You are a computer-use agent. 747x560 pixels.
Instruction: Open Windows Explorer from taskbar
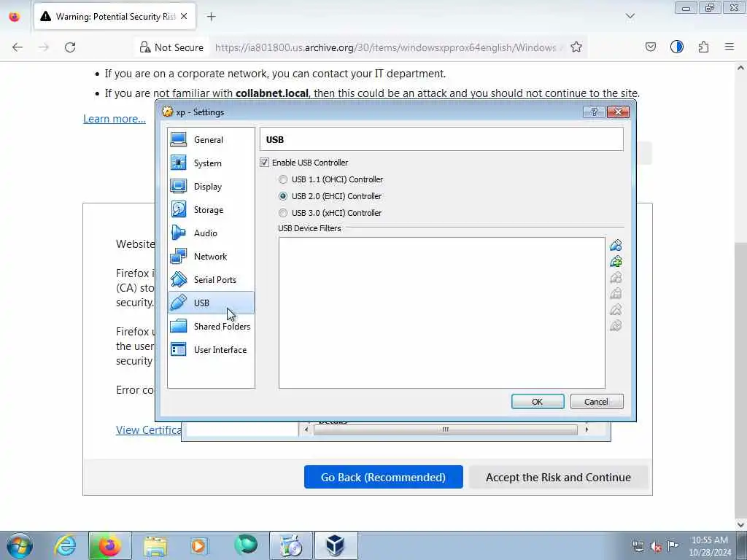tap(155, 545)
